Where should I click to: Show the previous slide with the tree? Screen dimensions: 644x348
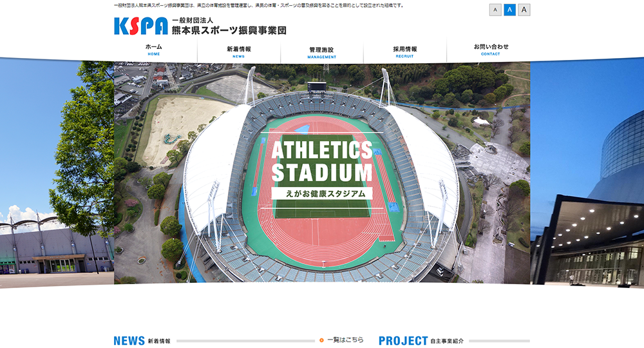click(x=57, y=173)
